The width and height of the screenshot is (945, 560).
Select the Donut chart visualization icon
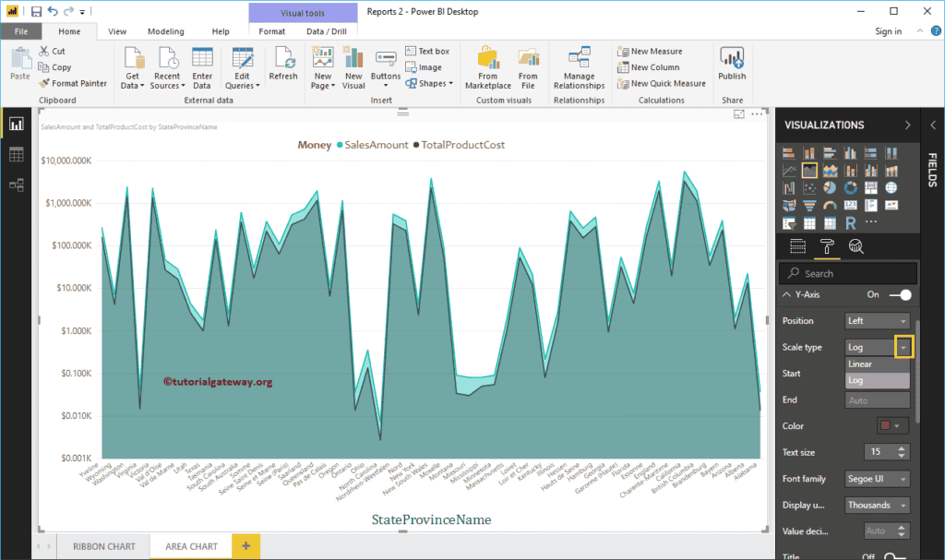pyautogui.click(x=851, y=186)
